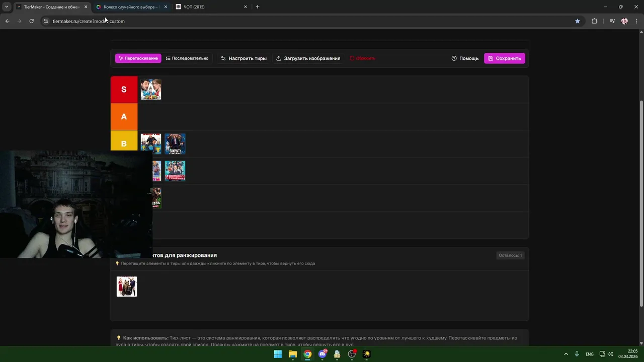644x362 pixels.
Task: View site information icon in address bar
Action: point(46,21)
